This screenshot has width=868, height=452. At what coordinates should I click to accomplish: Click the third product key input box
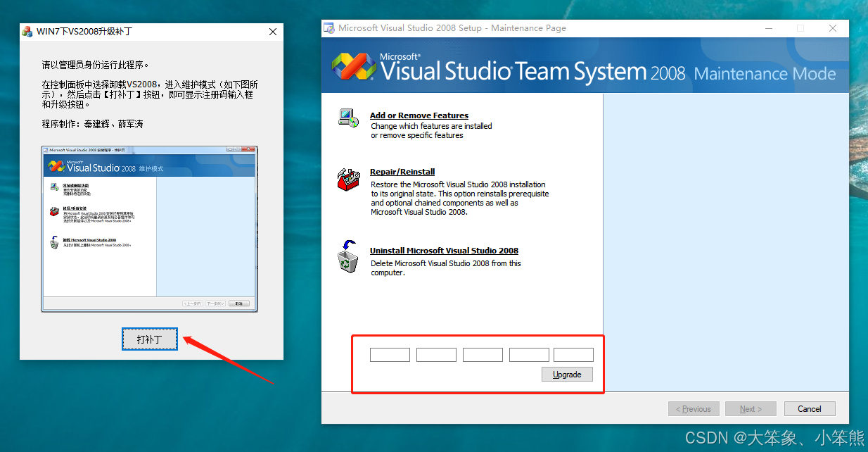coord(483,355)
